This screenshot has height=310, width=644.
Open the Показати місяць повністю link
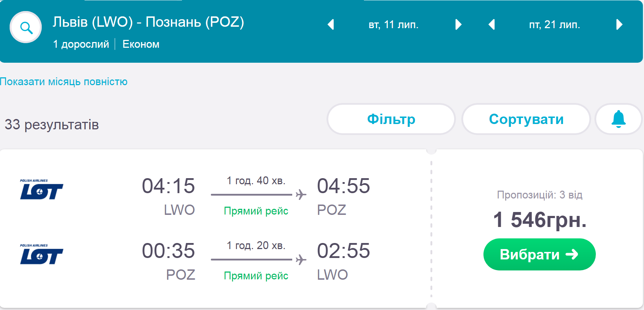pyautogui.click(x=64, y=82)
